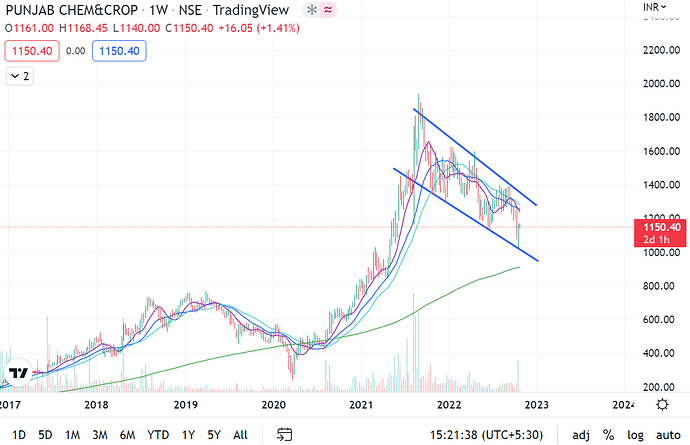Select the YTD time range
This screenshot has width=690, height=445.
[158, 435]
